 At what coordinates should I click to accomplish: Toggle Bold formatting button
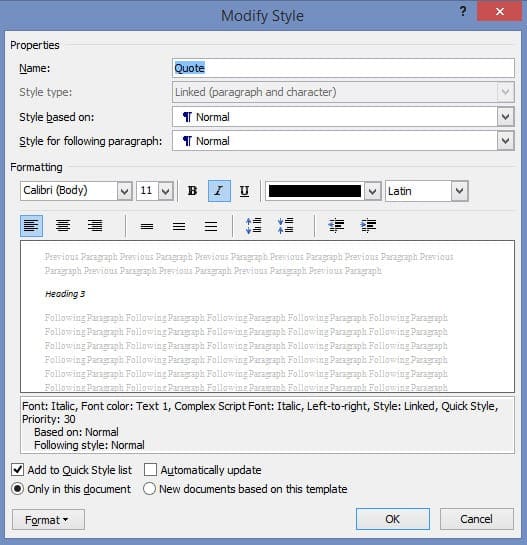point(192,191)
